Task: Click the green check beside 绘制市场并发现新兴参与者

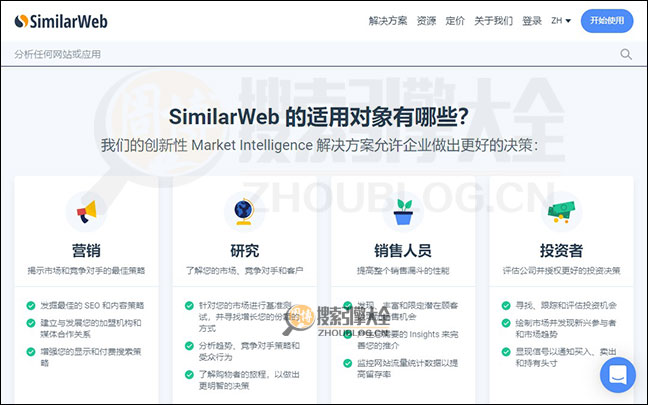Action: pyautogui.click(x=506, y=323)
